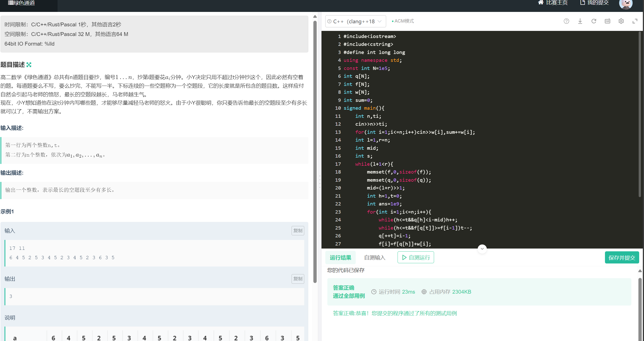The image size is (644, 341).
Task: Open the editor settings gear icon
Action: (x=621, y=21)
